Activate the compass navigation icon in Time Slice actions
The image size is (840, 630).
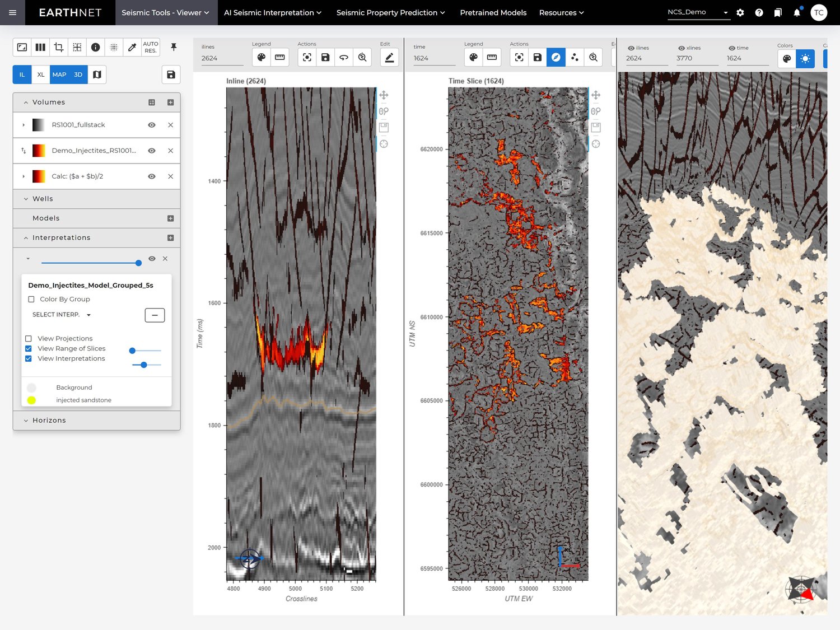tap(556, 57)
